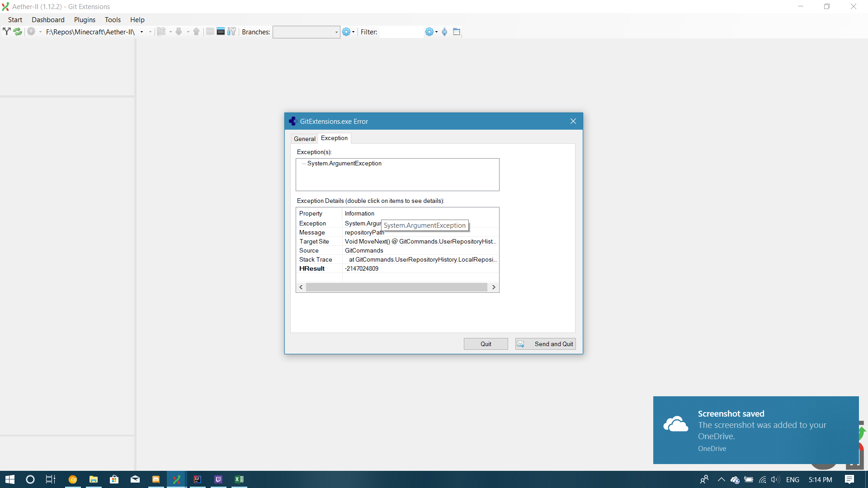Viewport: 868px width, 488px height.
Task: Push commits with the up-arrow icon
Action: pos(196,32)
